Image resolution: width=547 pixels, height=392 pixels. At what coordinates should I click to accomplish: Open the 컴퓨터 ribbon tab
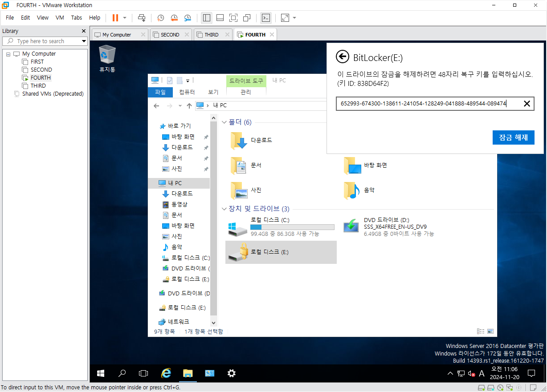pyautogui.click(x=187, y=92)
